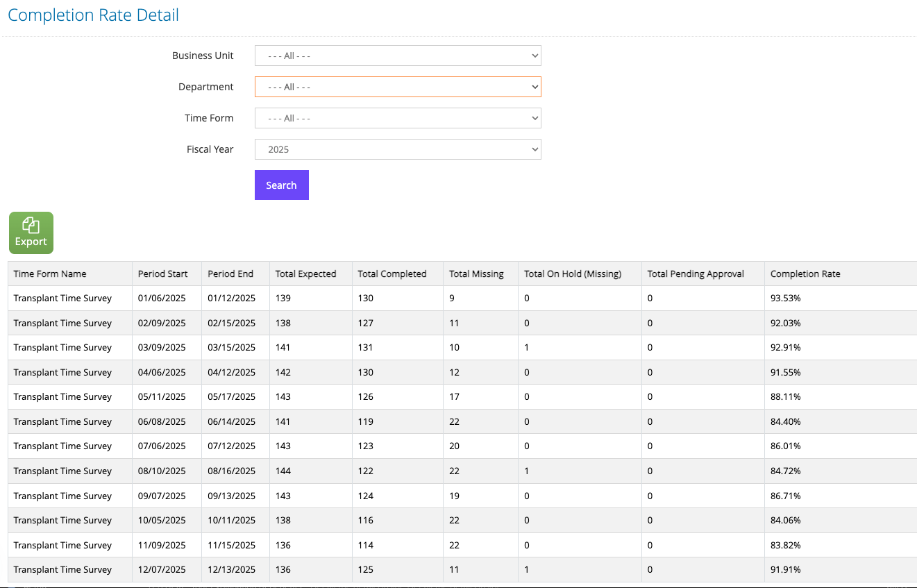Click the Total On Hold (Missing) header
917x588 pixels.
click(580, 274)
